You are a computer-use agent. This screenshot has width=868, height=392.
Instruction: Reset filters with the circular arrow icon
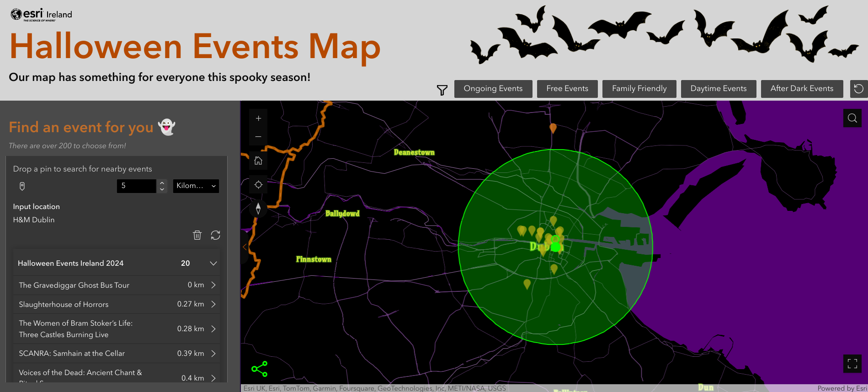click(x=859, y=89)
